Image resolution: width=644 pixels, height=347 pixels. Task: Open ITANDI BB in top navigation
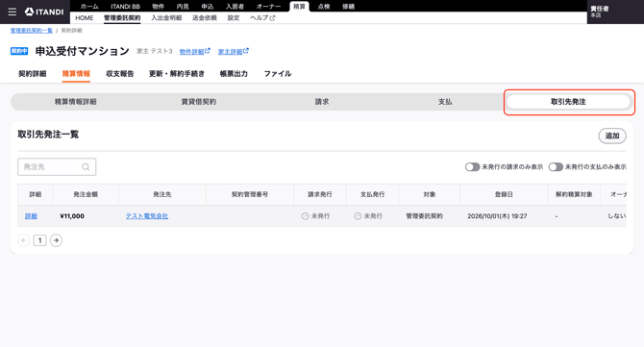tap(125, 7)
